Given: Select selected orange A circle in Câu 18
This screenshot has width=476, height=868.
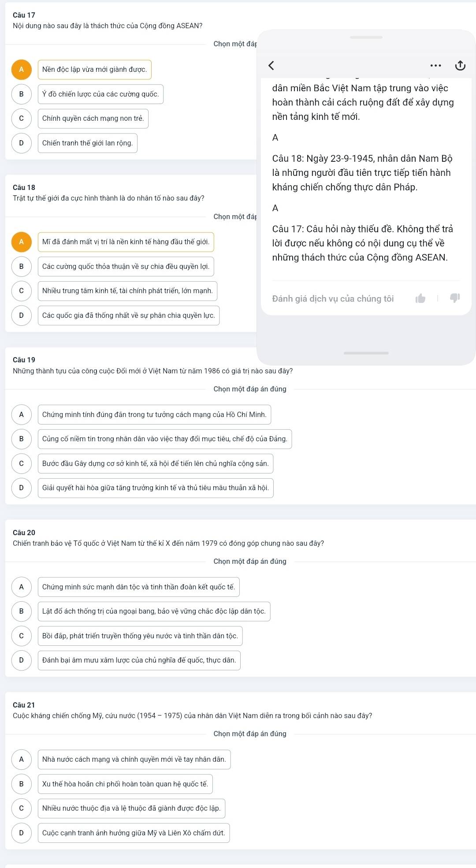Looking at the screenshot, I should point(21,242).
